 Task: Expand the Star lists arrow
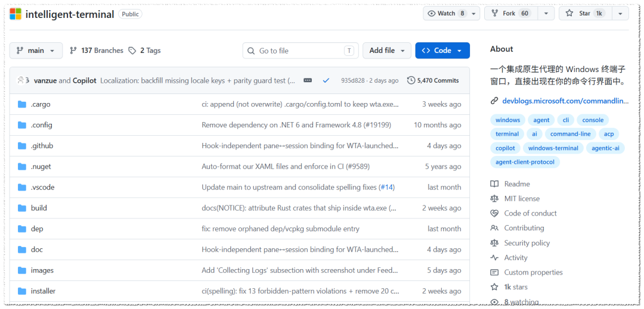(620, 14)
